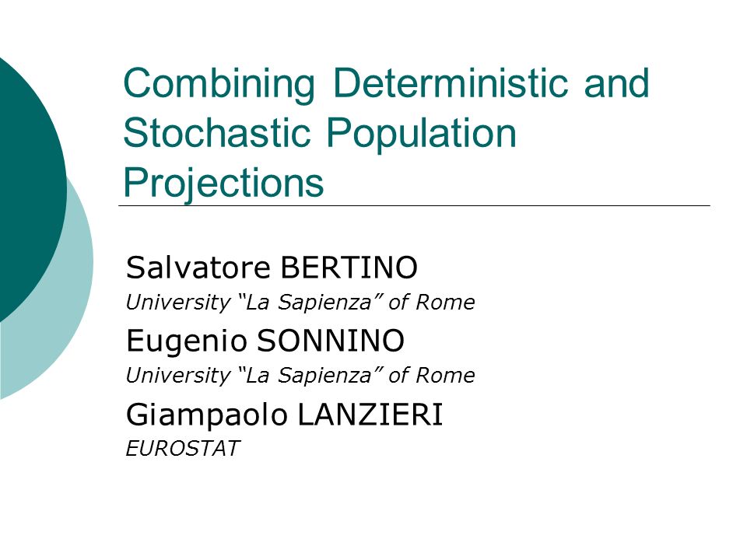Click the word "Projections" in the title
This screenshot has height=560, width=747.
[223, 185]
